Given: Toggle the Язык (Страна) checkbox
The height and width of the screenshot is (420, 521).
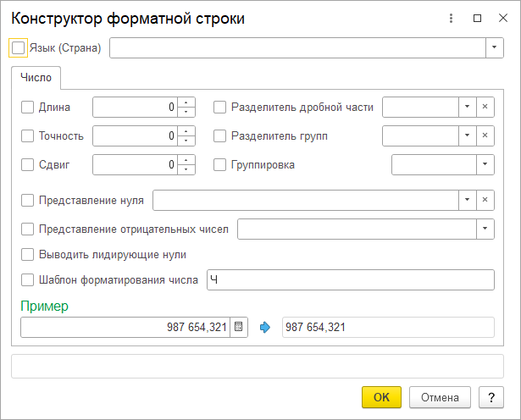Looking at the screenshot, I should (18, 47).
